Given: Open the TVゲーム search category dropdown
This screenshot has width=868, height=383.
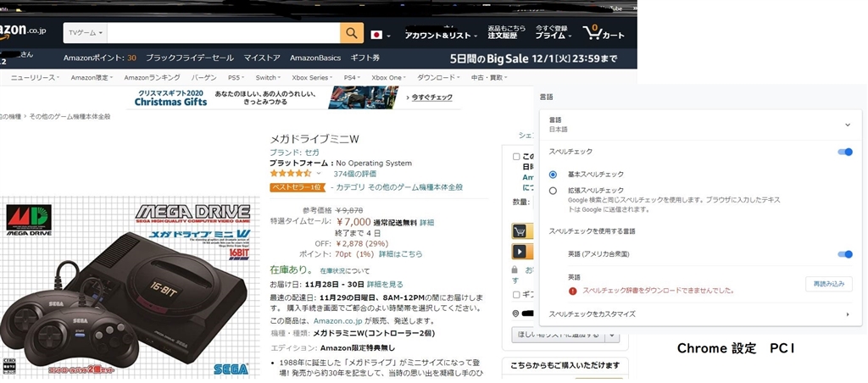Looking at the screenshot, I should (86, 33).
